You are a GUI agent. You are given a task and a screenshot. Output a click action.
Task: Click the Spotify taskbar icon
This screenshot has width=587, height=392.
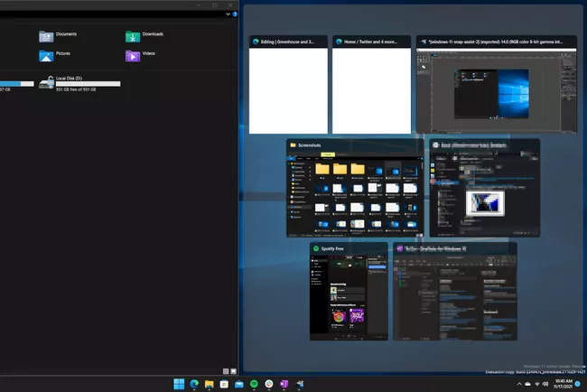point(254,384)
